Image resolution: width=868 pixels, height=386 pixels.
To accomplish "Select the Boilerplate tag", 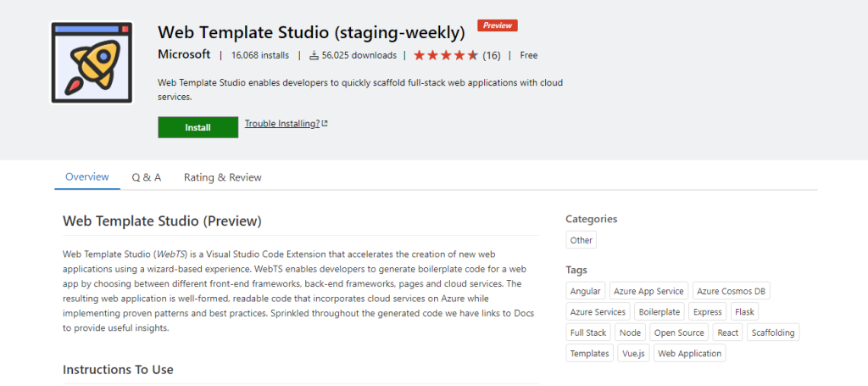I will pos(659,312).
